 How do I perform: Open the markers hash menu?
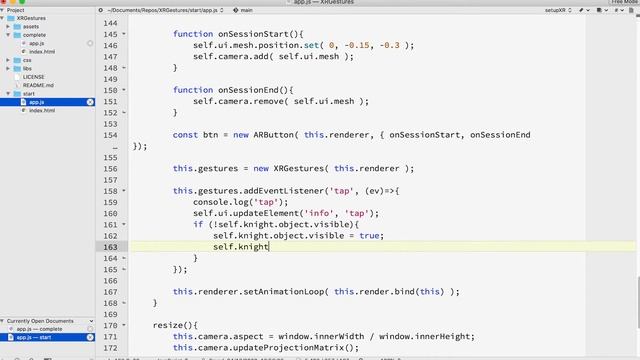(619, 10)
